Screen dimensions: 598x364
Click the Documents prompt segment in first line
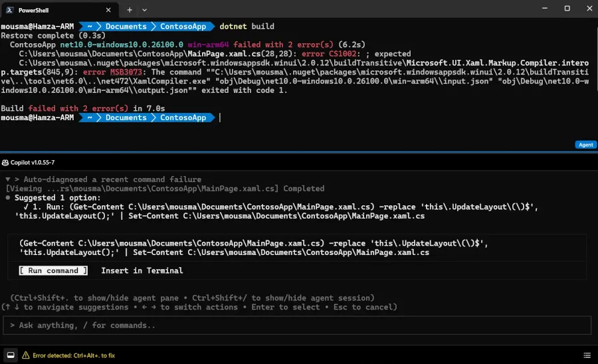coord(126,27)
